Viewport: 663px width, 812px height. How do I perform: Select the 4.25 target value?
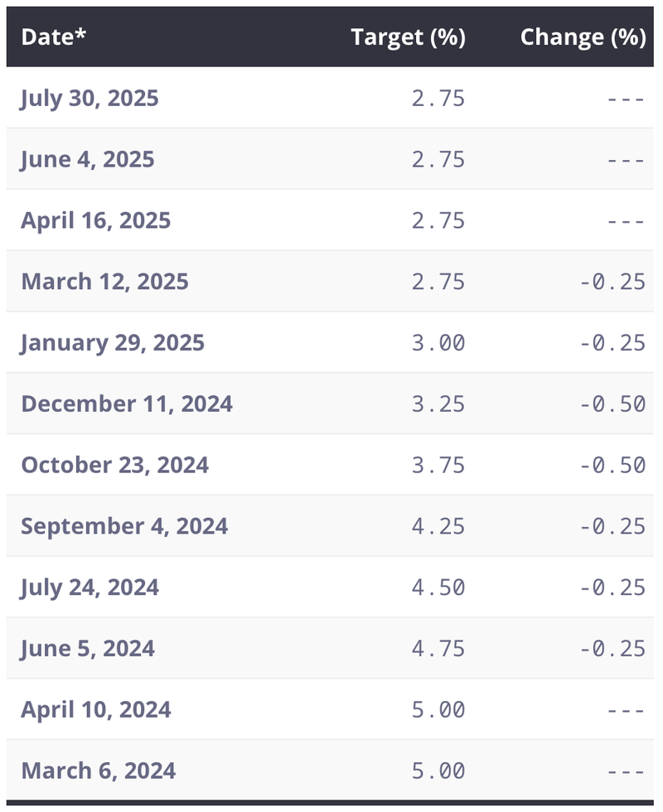438,526
